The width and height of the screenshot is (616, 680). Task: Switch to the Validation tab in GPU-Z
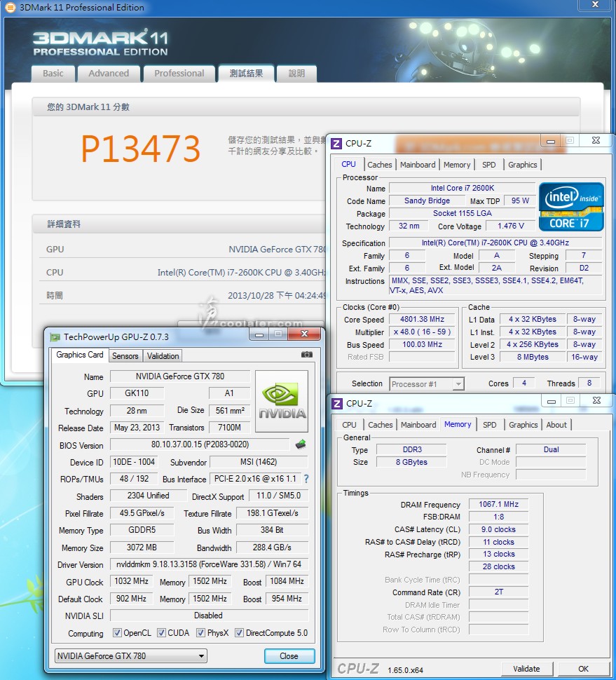coord(163,356)
